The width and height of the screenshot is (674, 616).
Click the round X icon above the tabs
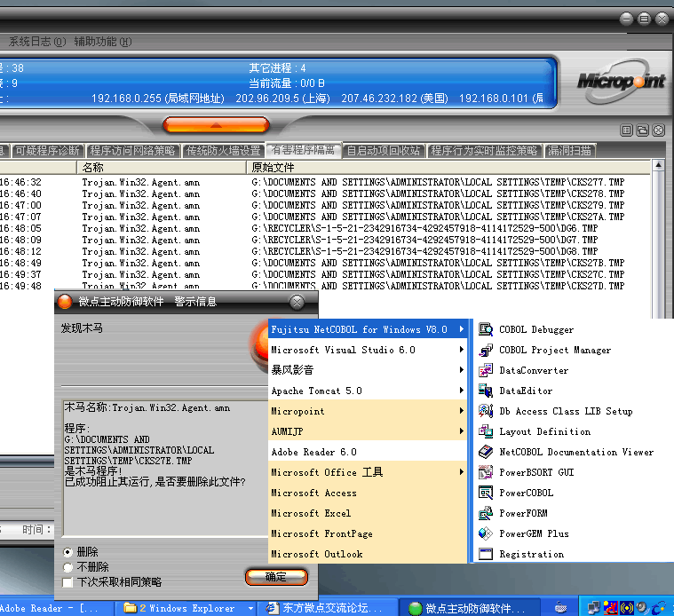(x=658, y=130)
